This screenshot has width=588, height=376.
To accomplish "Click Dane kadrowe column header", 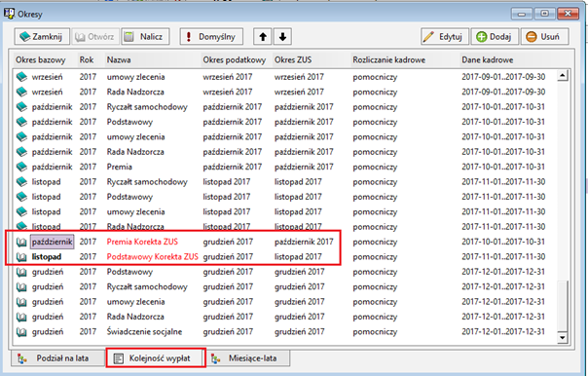I will (x=488, y=60).
